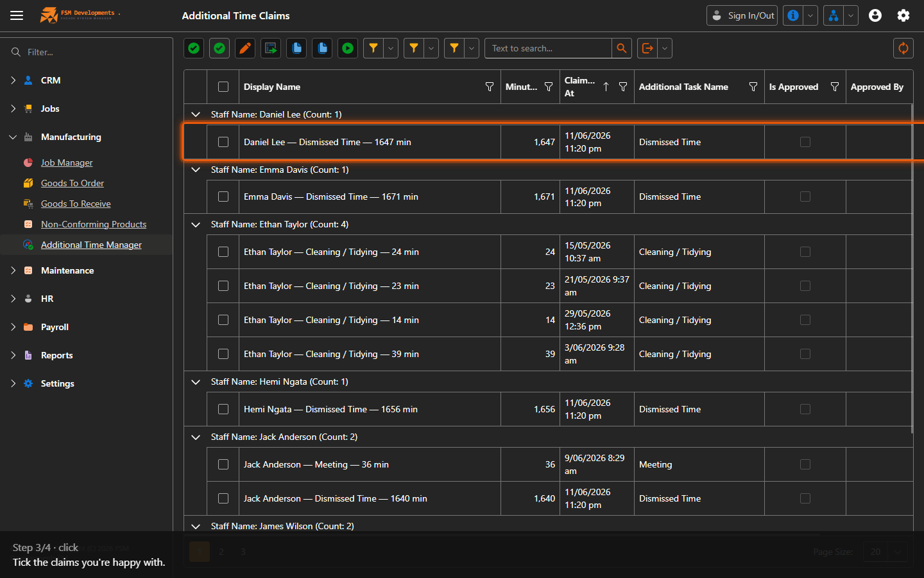
Task: Click the Sign In/Out button
Action: click(x=742, y=15)
